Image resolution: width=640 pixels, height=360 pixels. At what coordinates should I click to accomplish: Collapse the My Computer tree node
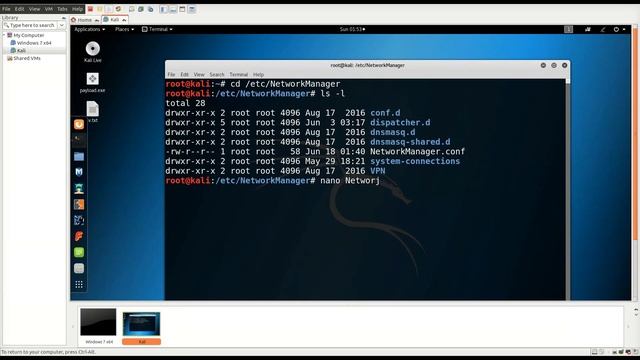(4, 35)
